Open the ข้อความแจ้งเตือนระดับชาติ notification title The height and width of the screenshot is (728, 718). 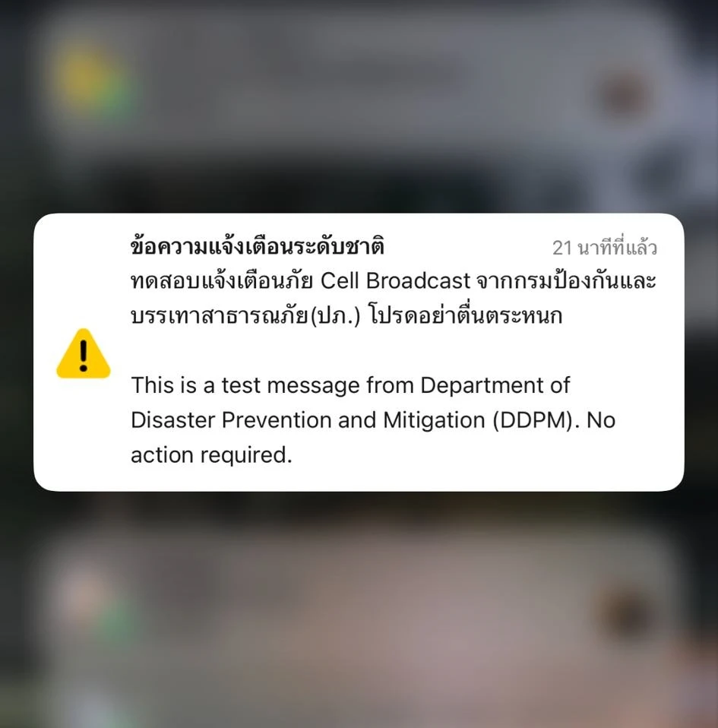click(x=258, y=246)
